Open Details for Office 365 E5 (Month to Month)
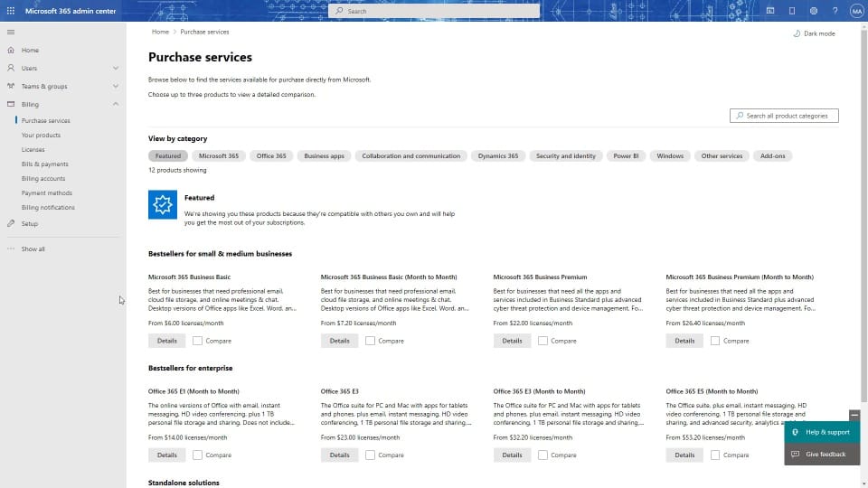Screen dimensions: 868x488 click(684, 455)
